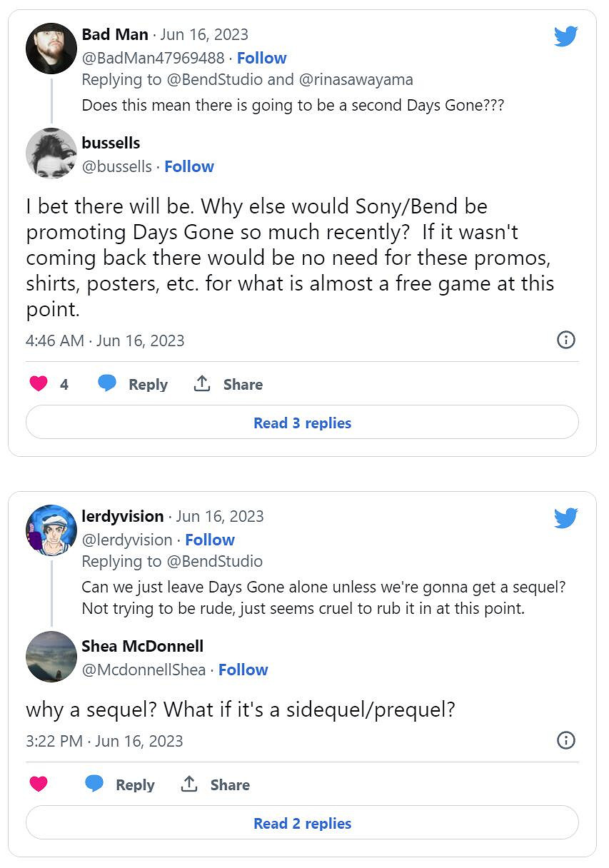The height and width of the screenshot is (868, 609).
Task: Like the bussells tweet with heart icon
Action: (39, 384)
